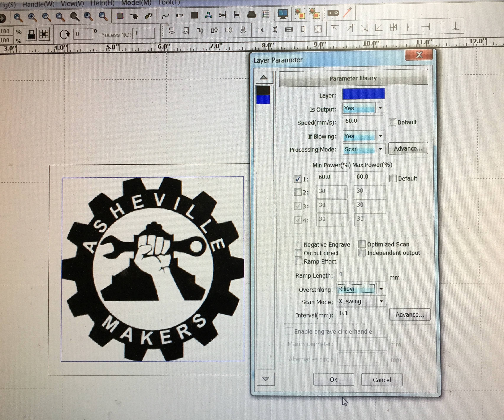Open the Model(M) menu
The image size is (504, 420).
pos(136,3)
